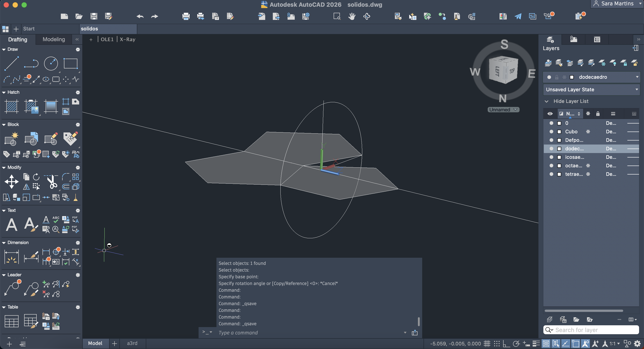Select the Rectangle draw tool
Viewport: 644px width, 349px height.
coord(70,63)
